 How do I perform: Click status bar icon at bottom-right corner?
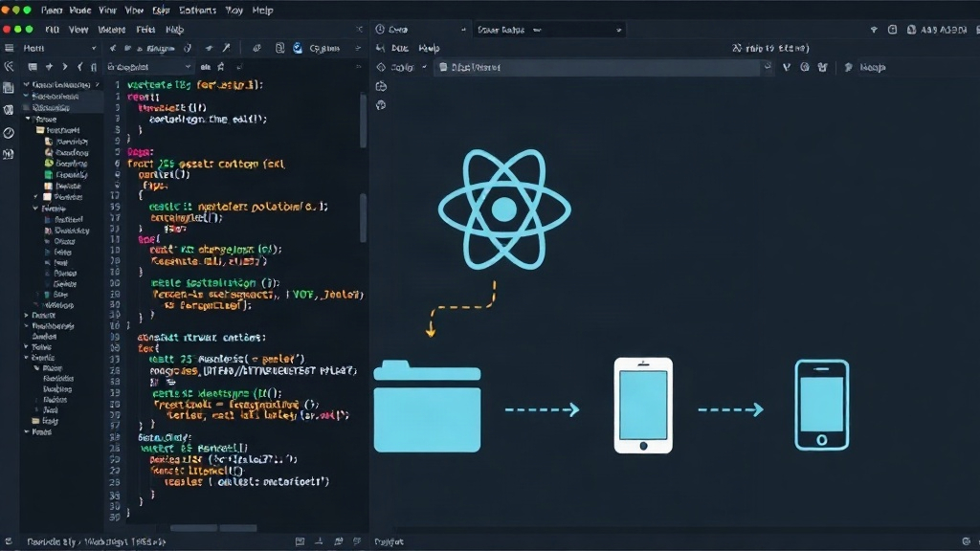[967, 541]
